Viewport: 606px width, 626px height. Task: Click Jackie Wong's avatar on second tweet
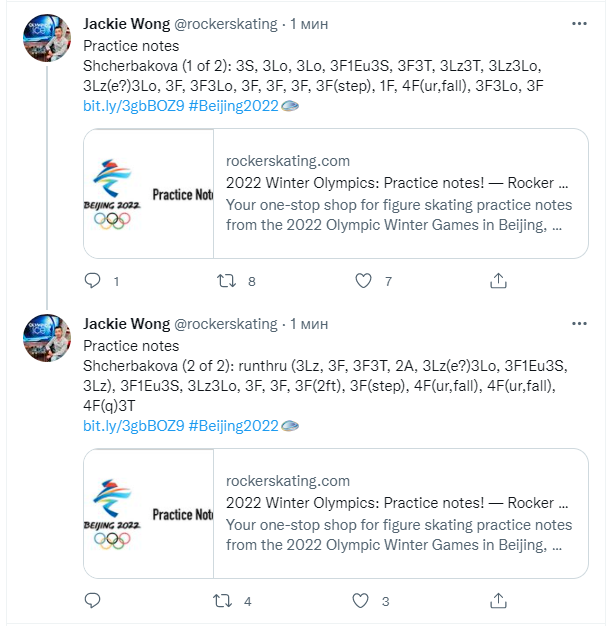point(46,341)
